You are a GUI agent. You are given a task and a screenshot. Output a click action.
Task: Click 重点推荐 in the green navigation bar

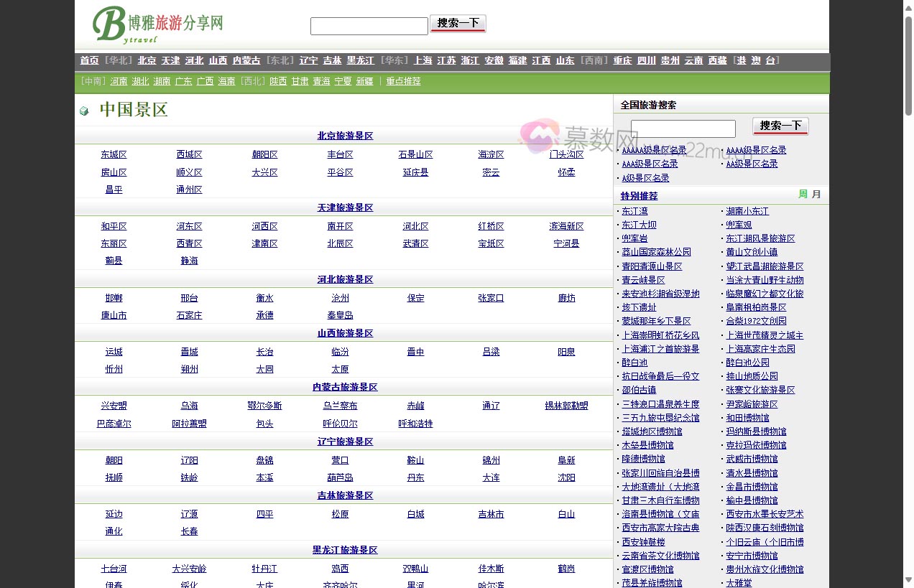pos(403,81)
